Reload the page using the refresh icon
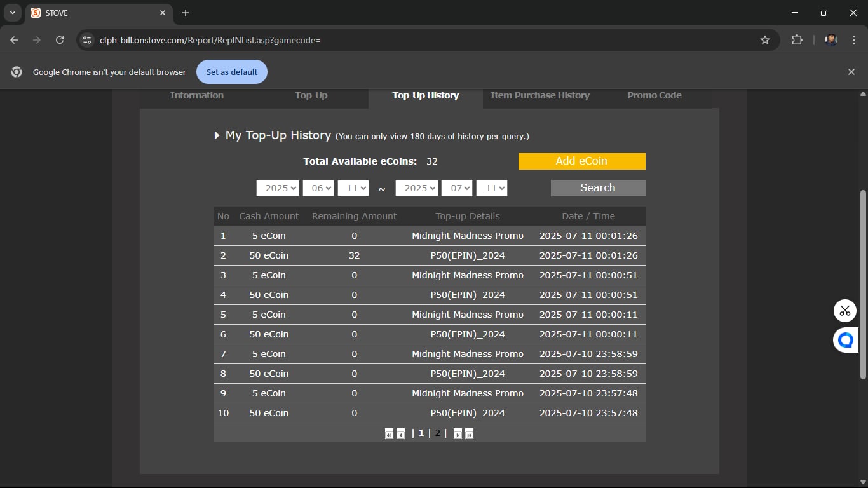 (x=60, y=40)
